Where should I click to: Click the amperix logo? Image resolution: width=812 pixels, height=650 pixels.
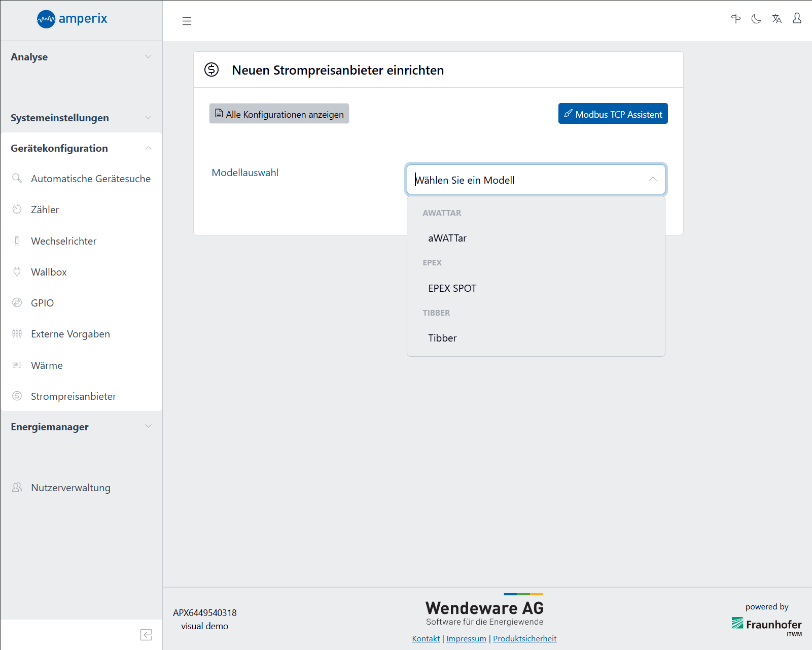point(72,19)
